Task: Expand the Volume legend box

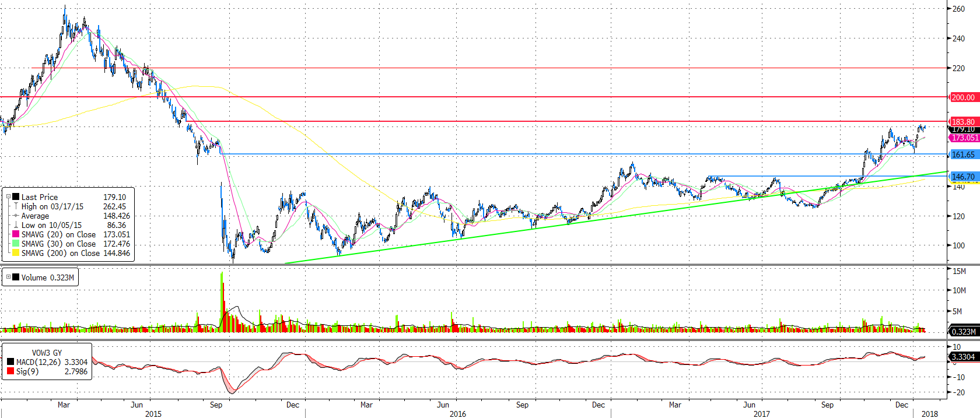Action: pyautogui.click(x=8, y=277)
